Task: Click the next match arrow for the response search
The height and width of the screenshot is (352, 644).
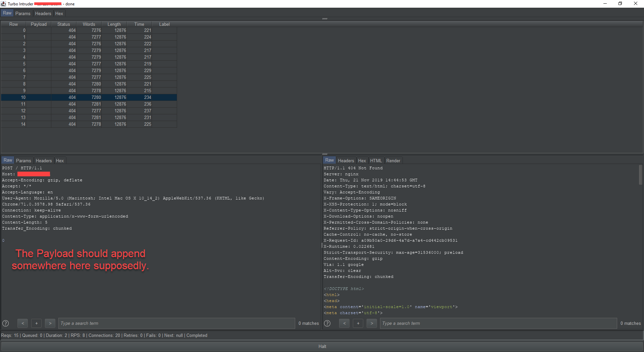Action: (x=371, y=323)
